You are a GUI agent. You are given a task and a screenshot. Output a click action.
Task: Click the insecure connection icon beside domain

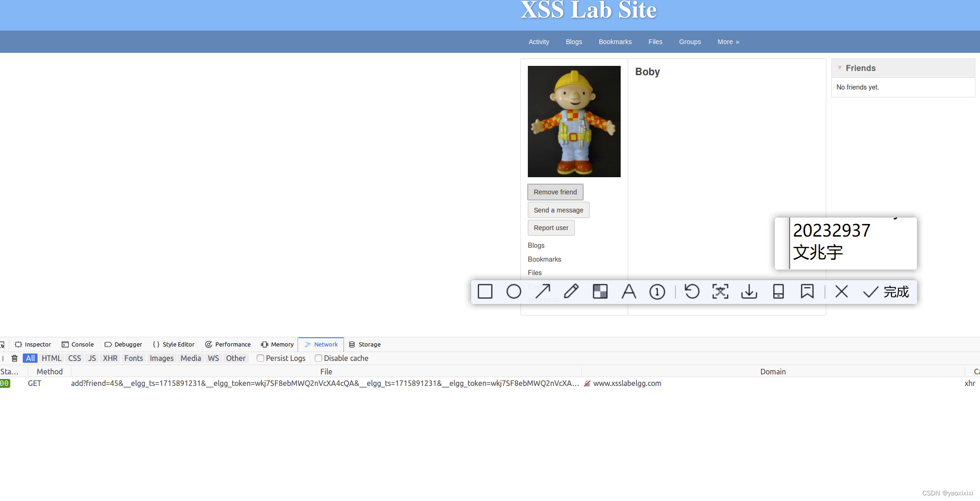pos(587,384)
